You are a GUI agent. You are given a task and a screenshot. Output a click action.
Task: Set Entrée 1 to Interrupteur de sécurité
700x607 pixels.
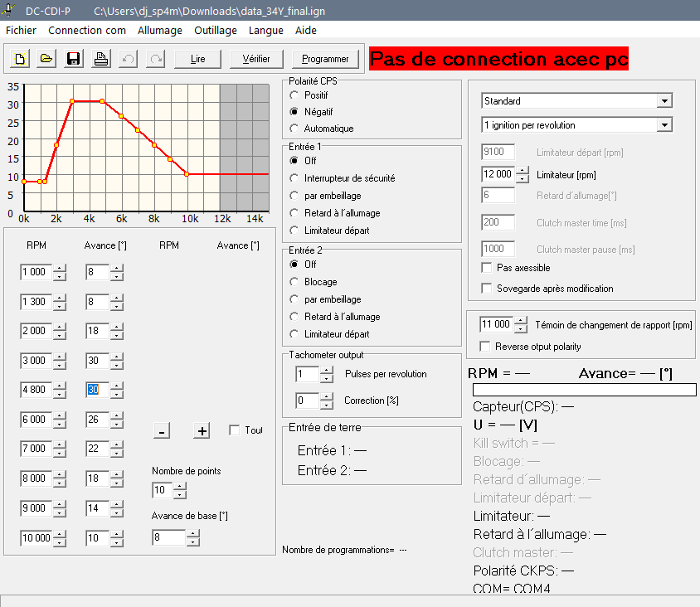(x=294, y=178)
